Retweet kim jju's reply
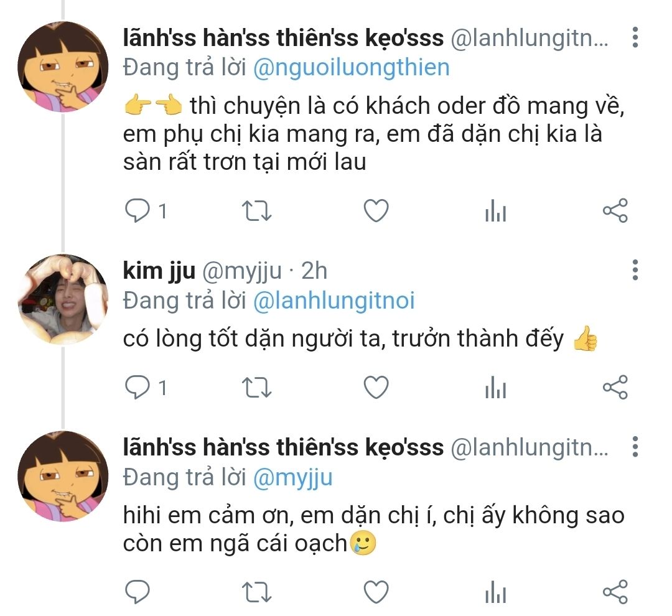 (256, 387)
